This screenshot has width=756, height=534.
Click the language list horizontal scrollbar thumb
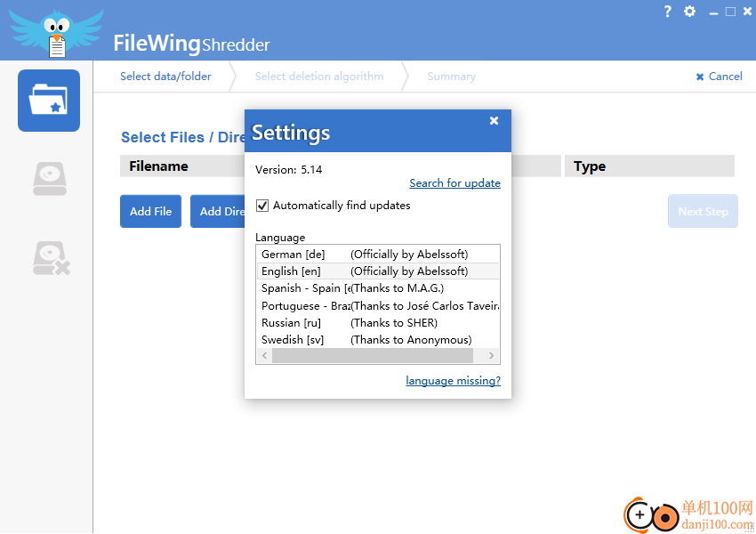(372, 355)
